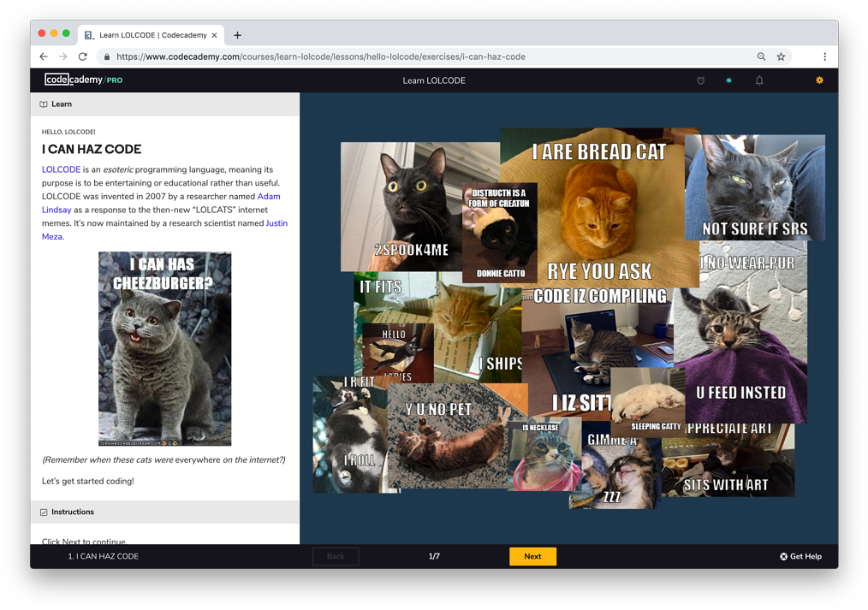
Task: Reload the Codecademy page
Action: point(82,56)
